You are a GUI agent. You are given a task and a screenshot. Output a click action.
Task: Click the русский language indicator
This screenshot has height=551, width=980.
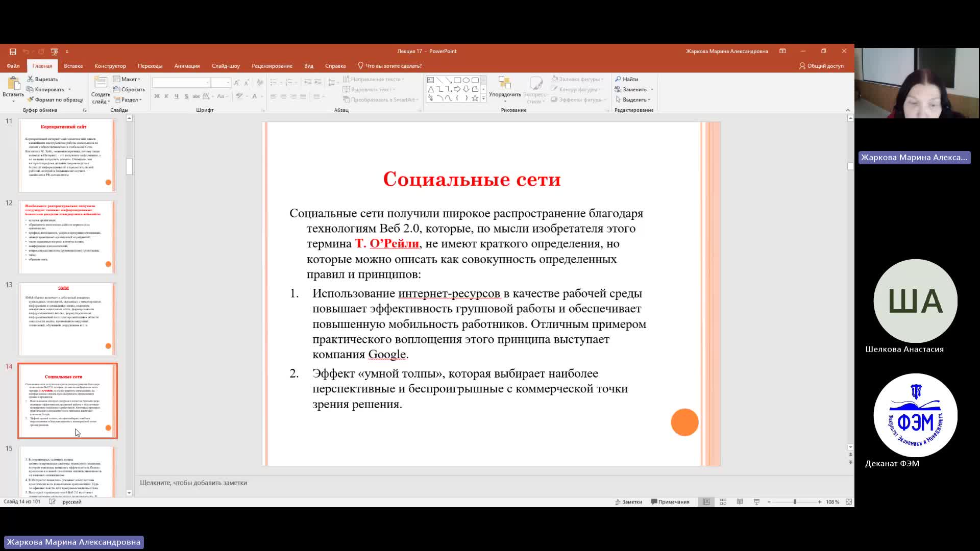tap(72, 502)
